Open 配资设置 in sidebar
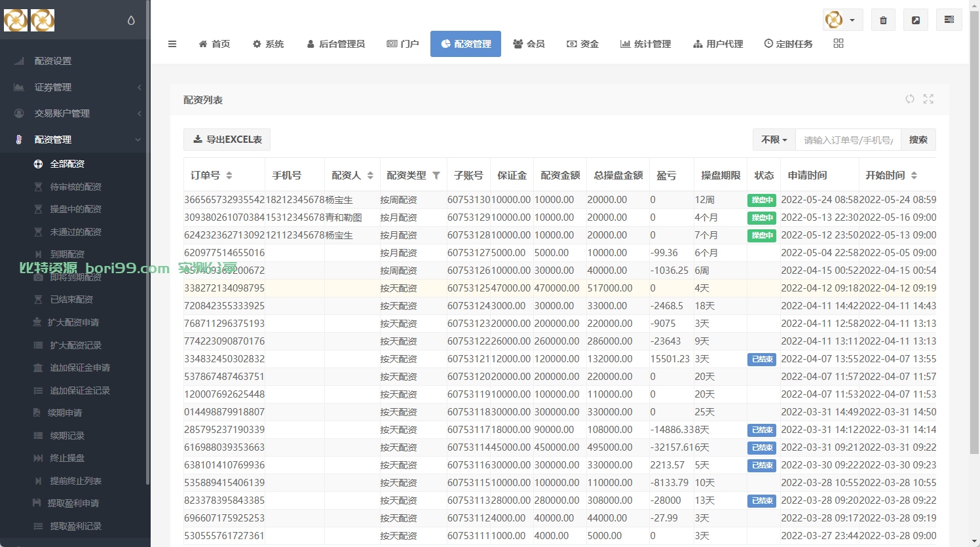Image resolution: width=980 pixels, height=547 pixels. tap(52, 61)
